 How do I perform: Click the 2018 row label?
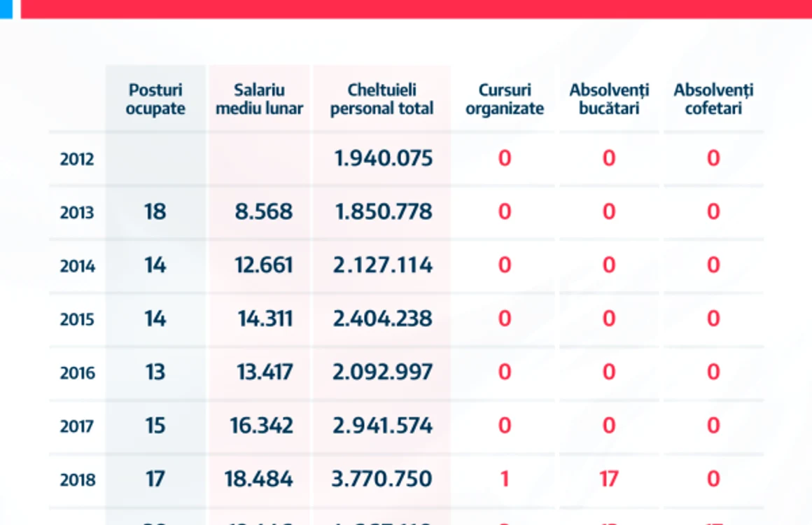(78, 480)
